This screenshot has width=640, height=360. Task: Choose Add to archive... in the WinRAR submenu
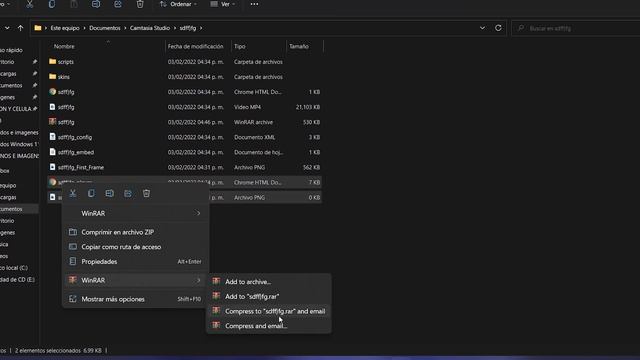point(269,282)
